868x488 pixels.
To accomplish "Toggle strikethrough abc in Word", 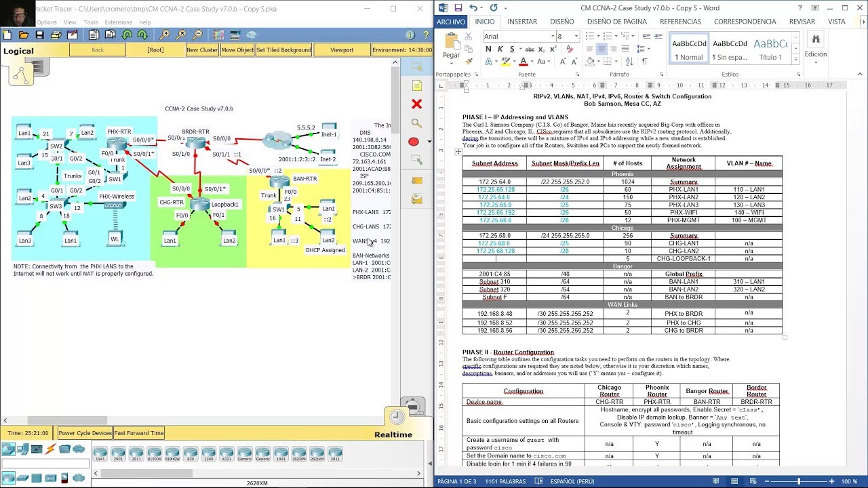I will point(529,49).
